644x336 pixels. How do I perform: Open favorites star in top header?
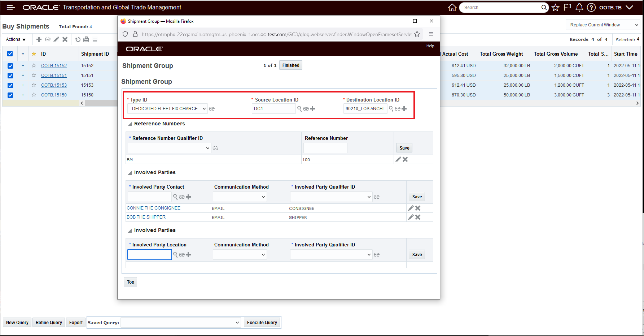click(555, 8)
